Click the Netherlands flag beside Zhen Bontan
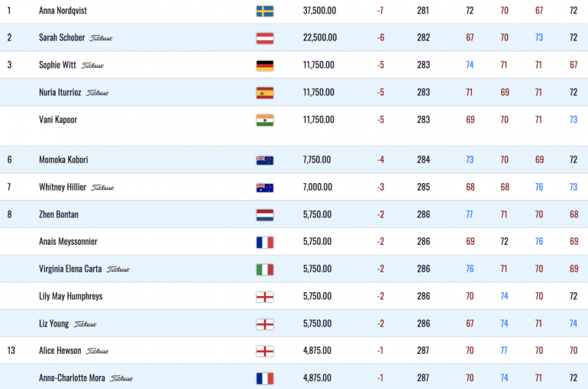Image resolution: width=588 pixels, height=389 pixels. [265, 215]
